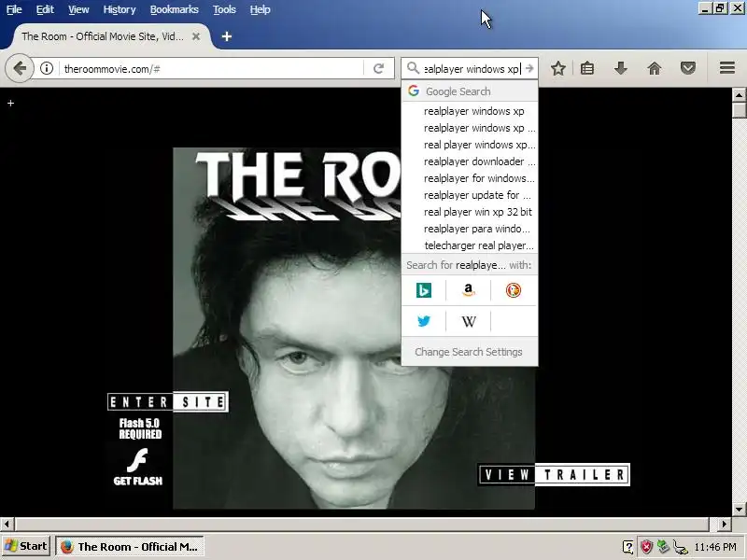Reload the current page
Screen dimensions: 747x560
(378, 68)
